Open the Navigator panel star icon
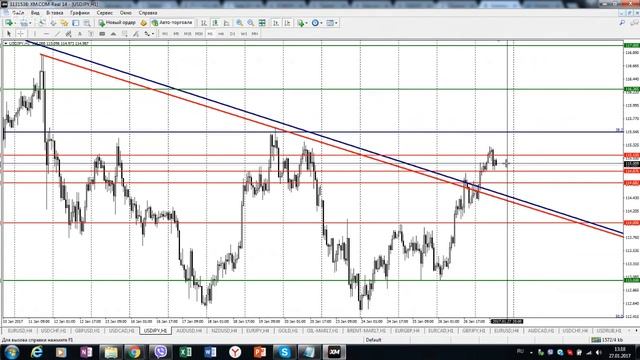Screen dimensions: 640x360 (x=64, y=23)
